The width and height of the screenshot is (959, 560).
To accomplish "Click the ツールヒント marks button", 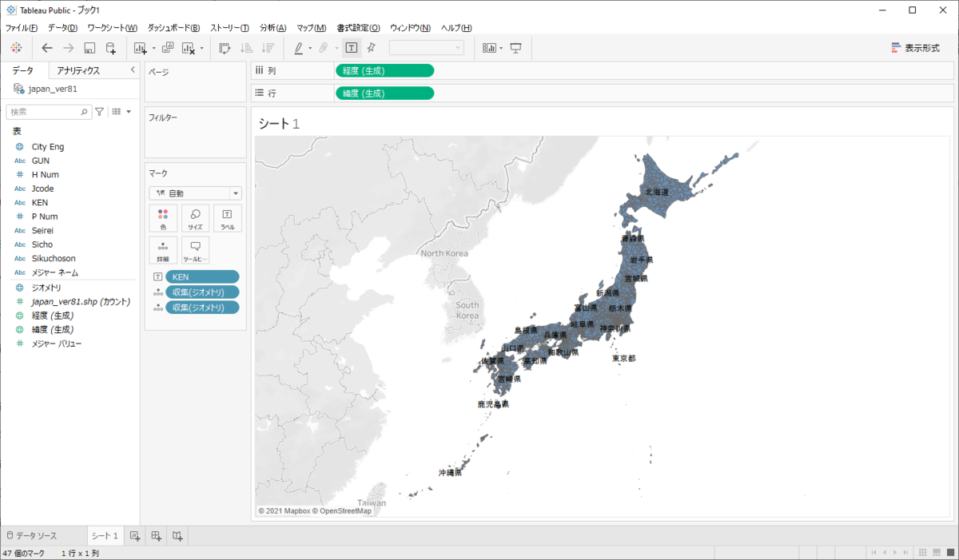I will click(x=195, y=250).
